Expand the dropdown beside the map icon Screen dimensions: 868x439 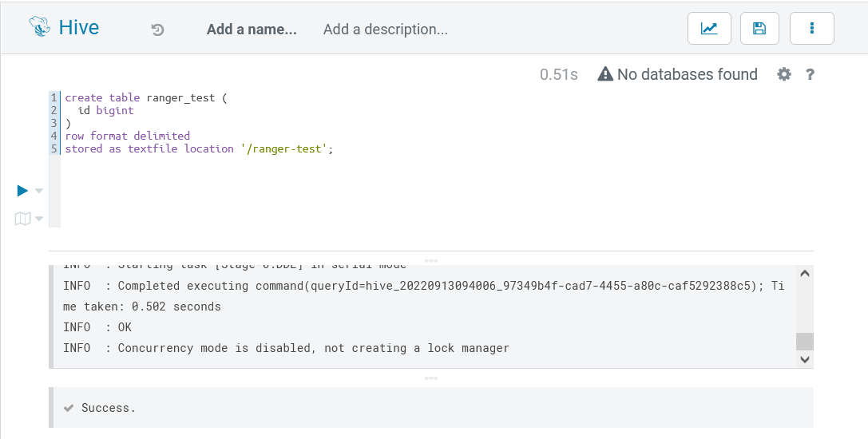click(x=39, y=219)
